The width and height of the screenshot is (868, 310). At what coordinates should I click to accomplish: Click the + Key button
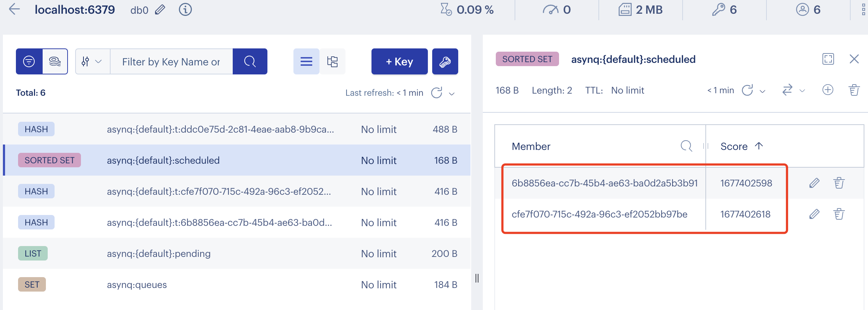[399, 62]
